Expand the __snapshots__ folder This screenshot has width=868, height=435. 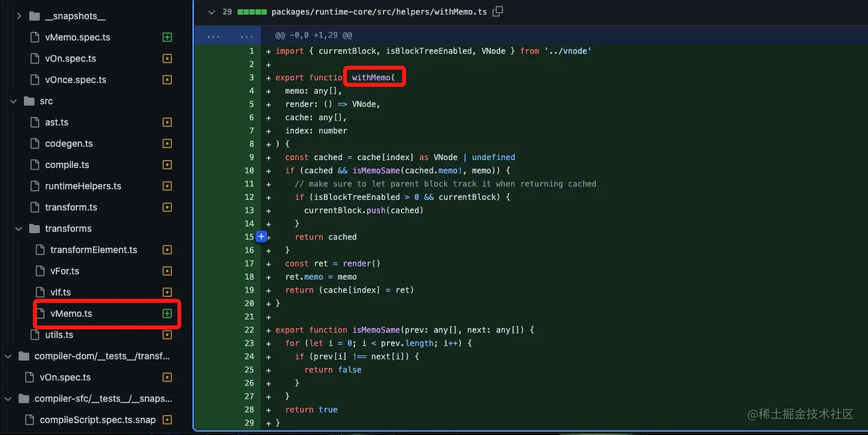click(x=20, y=15)
